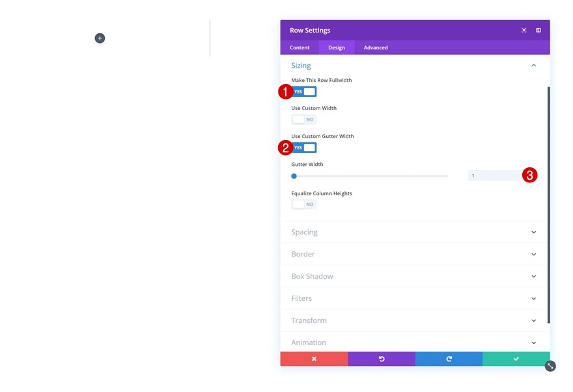573x392 pixels.
Task: Switch to the Content tab
Action: click(300, 48)
